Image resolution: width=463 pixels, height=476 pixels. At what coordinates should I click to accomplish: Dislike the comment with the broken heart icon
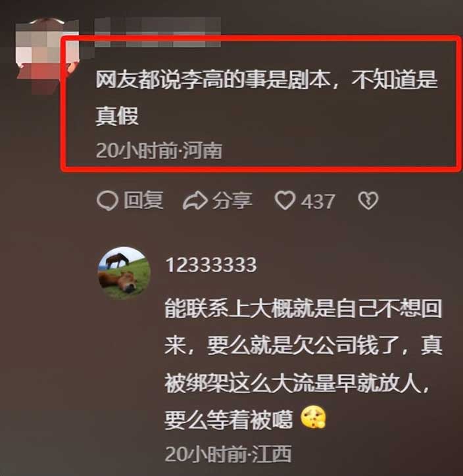[368, 201]
